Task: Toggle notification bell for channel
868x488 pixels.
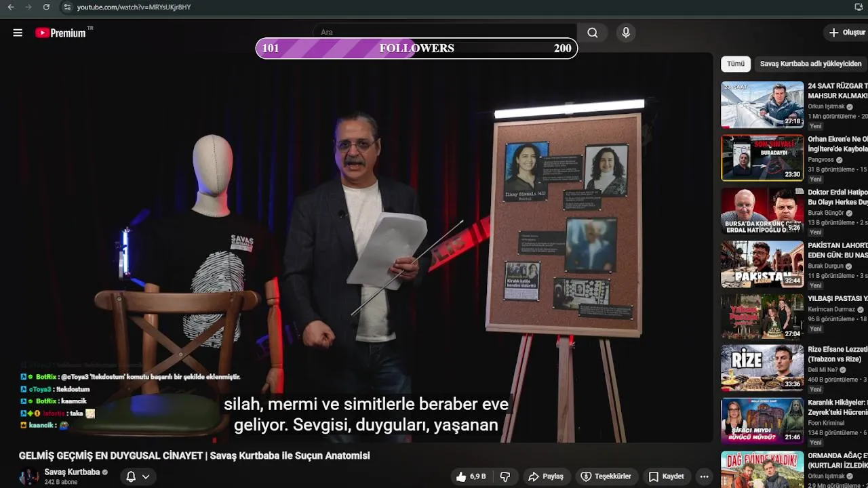Action: pyautogui.click(x=131, y=476)
